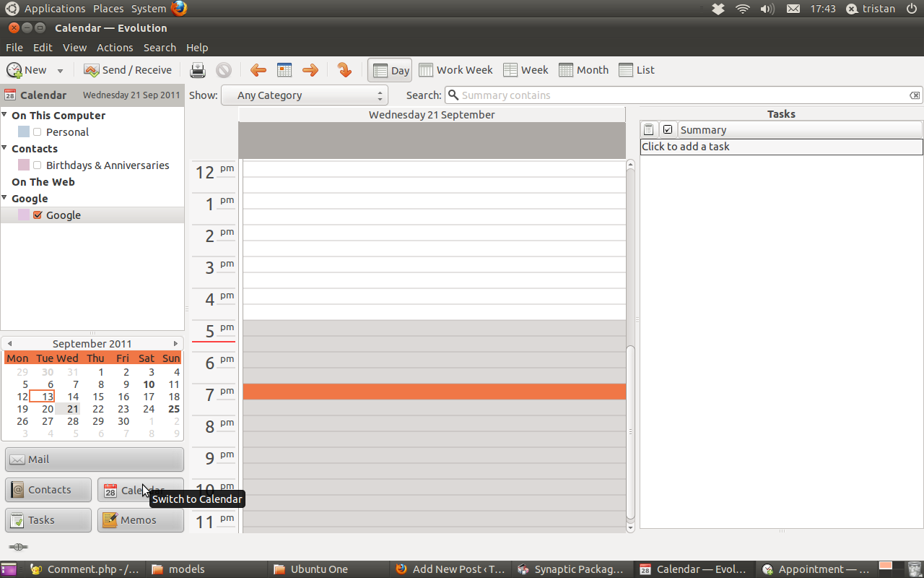
Task: Collapse the On This Computer group
Action: [5, 116]
